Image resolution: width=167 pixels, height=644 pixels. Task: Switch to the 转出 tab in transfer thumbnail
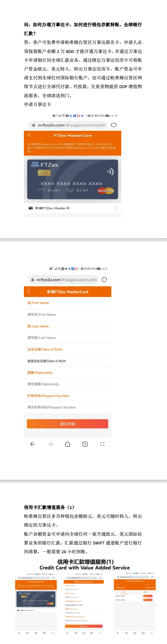coord(145,592)
